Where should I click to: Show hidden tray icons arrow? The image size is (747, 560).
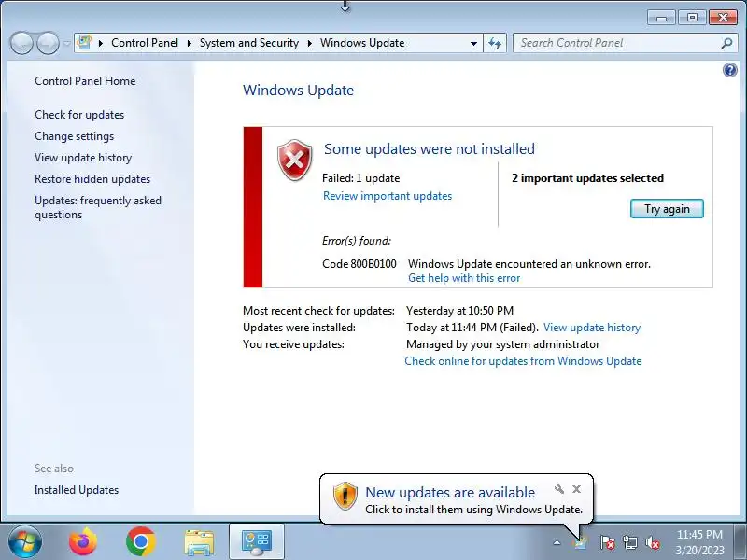(x=557, y=542)
